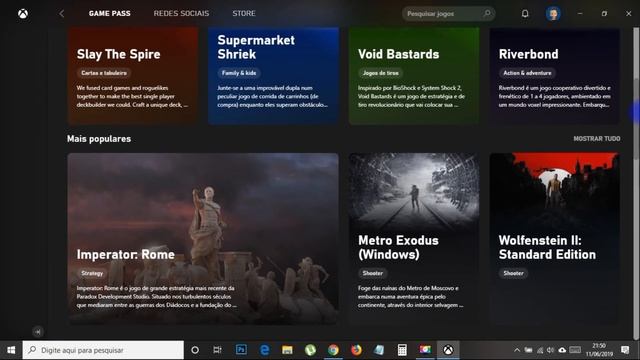Image resolution: width=640 pixels, height=360 pixels.
Task: Open the user profile avatar
Action: coord(553,14)
